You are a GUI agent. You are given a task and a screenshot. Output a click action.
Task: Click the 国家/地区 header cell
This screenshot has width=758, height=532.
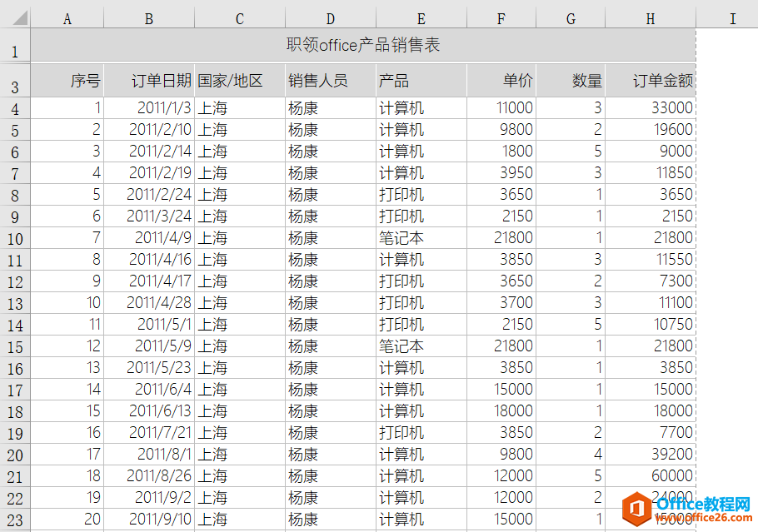pos(240,81)
